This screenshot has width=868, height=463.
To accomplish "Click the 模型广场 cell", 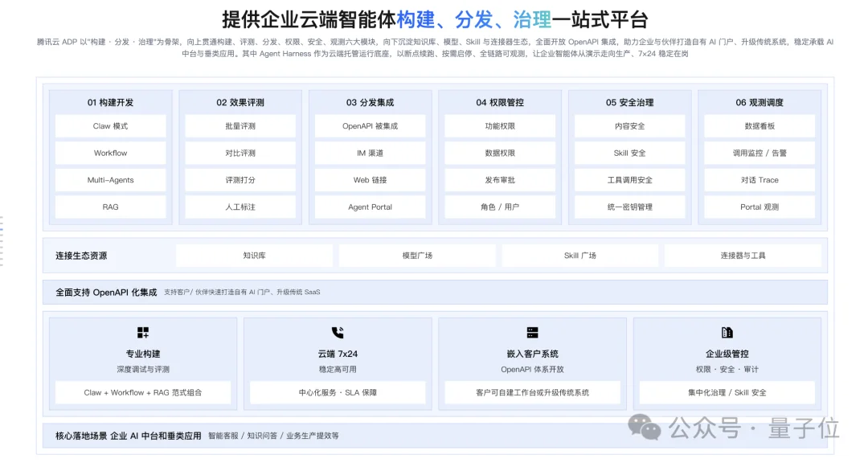I will 417,256.
